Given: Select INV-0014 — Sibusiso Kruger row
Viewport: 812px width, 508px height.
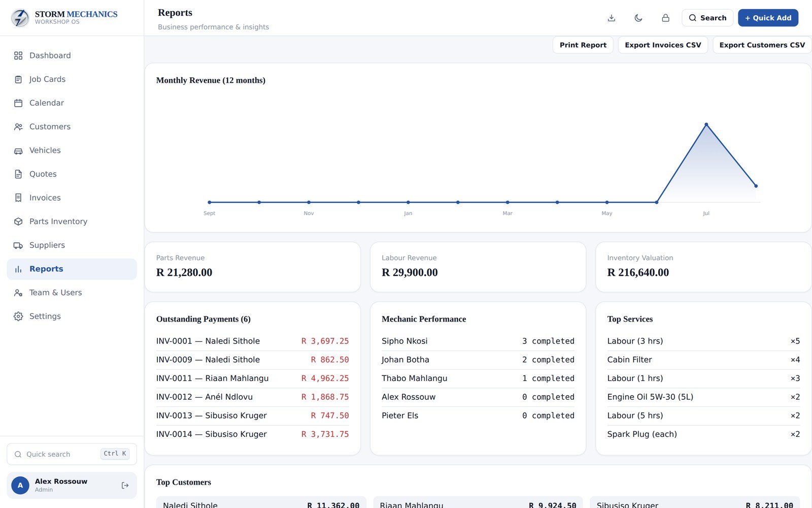Looking at the screenshot, I should coord(253,434).
